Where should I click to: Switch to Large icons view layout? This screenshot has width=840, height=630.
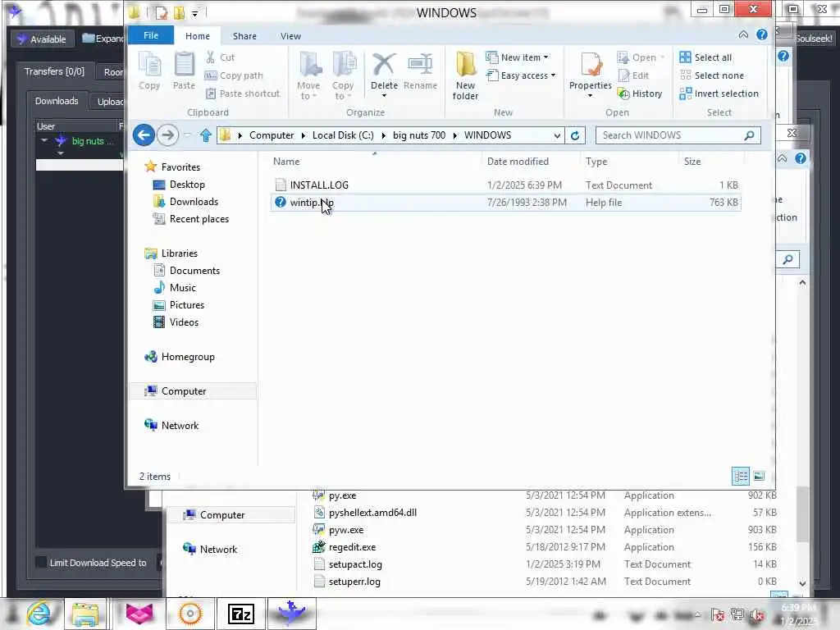(x=759, y=476)
